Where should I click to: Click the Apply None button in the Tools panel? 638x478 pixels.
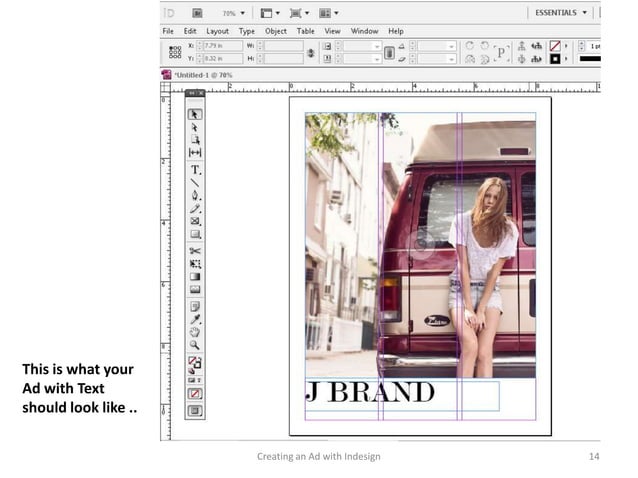195,394
